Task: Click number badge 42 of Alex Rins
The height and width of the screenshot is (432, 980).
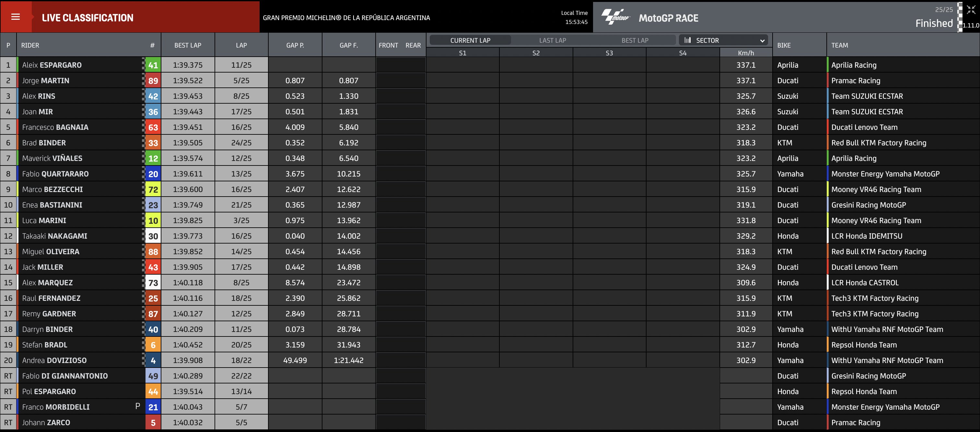Action: point(153,96)
